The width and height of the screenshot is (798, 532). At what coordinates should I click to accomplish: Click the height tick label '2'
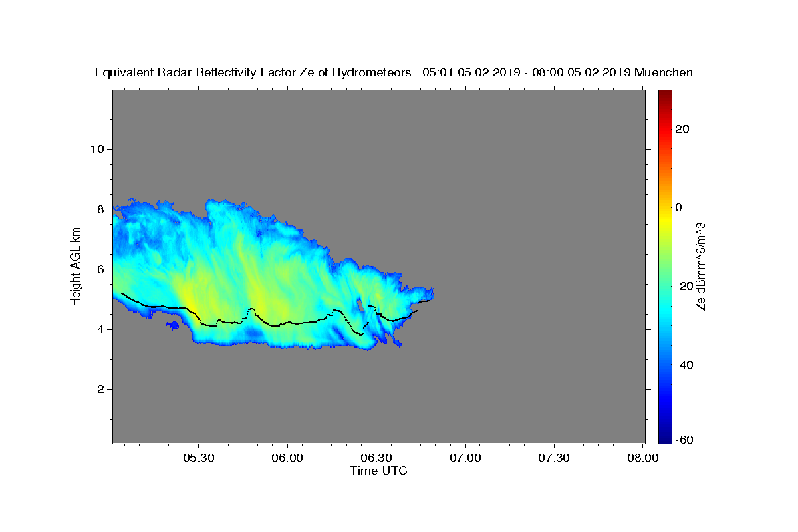(x=100, y=389)
